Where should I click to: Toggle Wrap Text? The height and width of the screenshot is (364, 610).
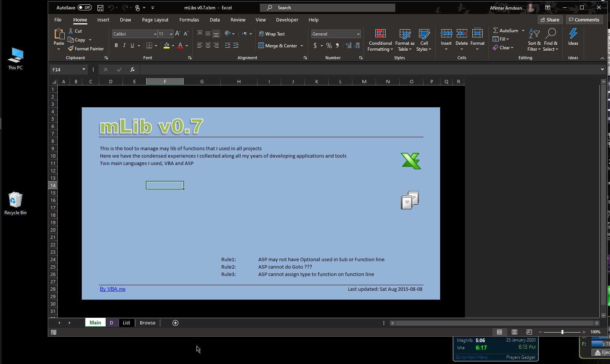point(272,34)
